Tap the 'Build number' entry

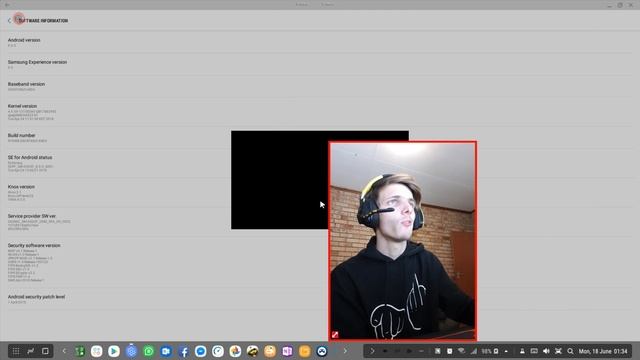(320, 138)
